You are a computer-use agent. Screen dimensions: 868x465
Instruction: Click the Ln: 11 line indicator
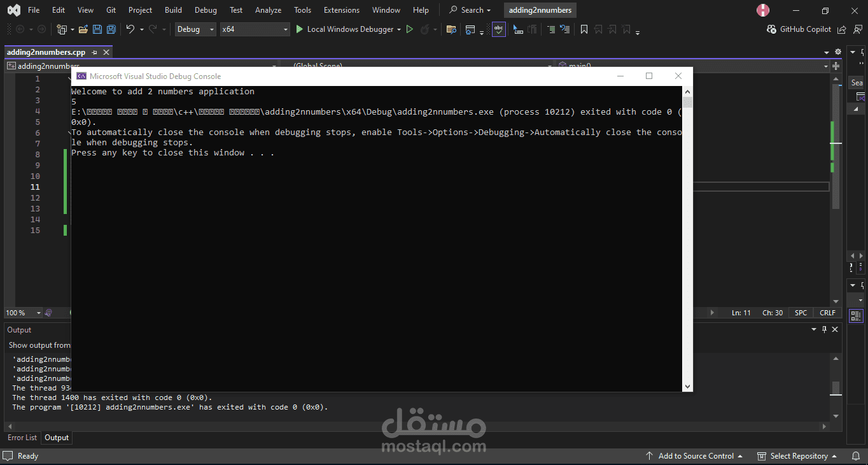point(741,313)
